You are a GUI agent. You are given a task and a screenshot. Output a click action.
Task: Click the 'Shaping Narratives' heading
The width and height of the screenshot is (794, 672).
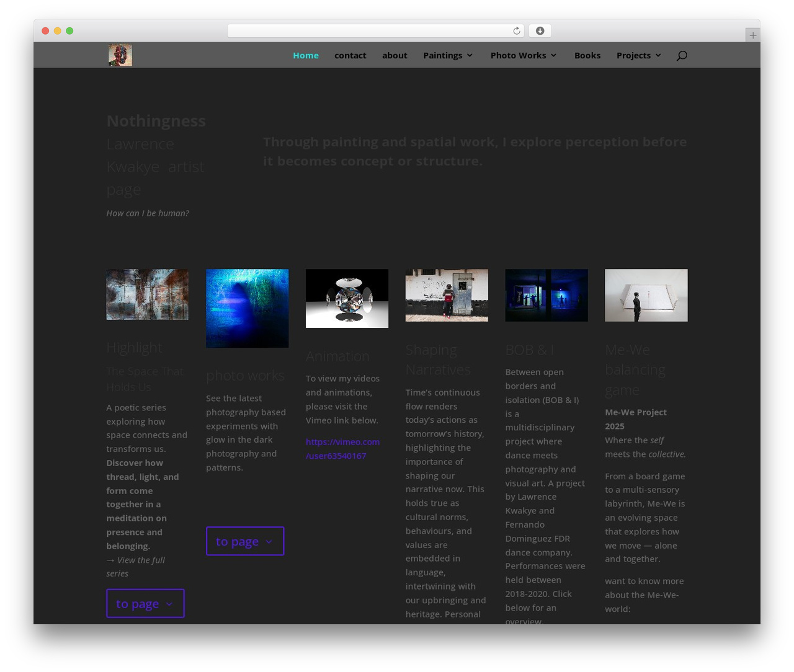[x=438, y=360]
